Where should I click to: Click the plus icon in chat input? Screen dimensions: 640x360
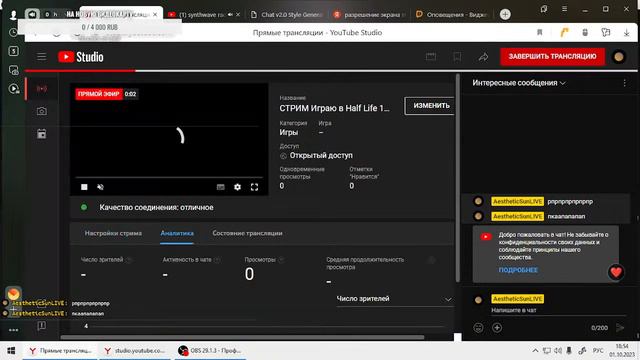click(x=497, y=327)
